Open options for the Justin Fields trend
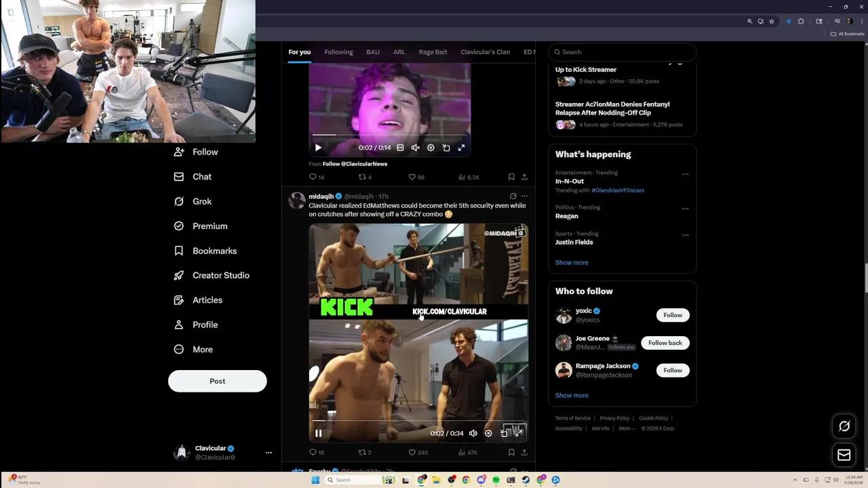The height and width of the screenshot is (488, 868). pyautogui.click(x=685, y=235)
